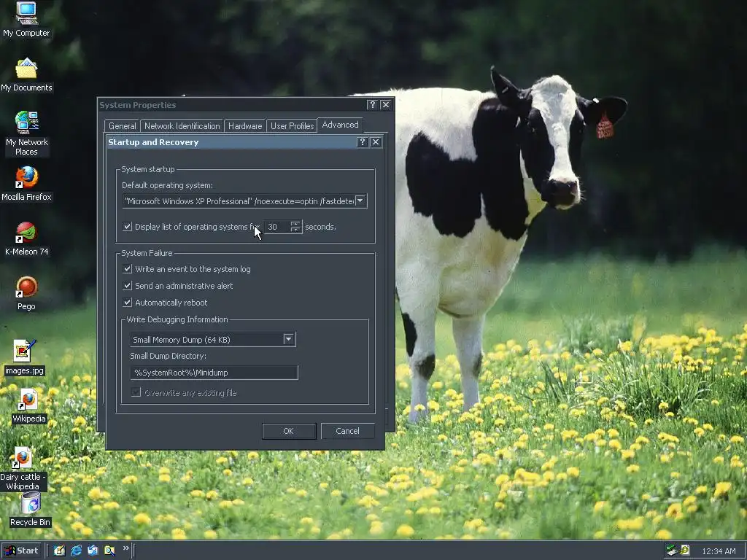
Task: Open the User Profiles tab
Action: (x=292, y=126)
